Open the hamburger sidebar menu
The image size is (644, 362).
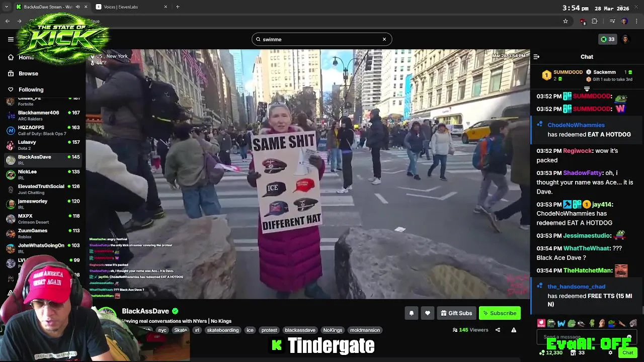pos(11,39)
